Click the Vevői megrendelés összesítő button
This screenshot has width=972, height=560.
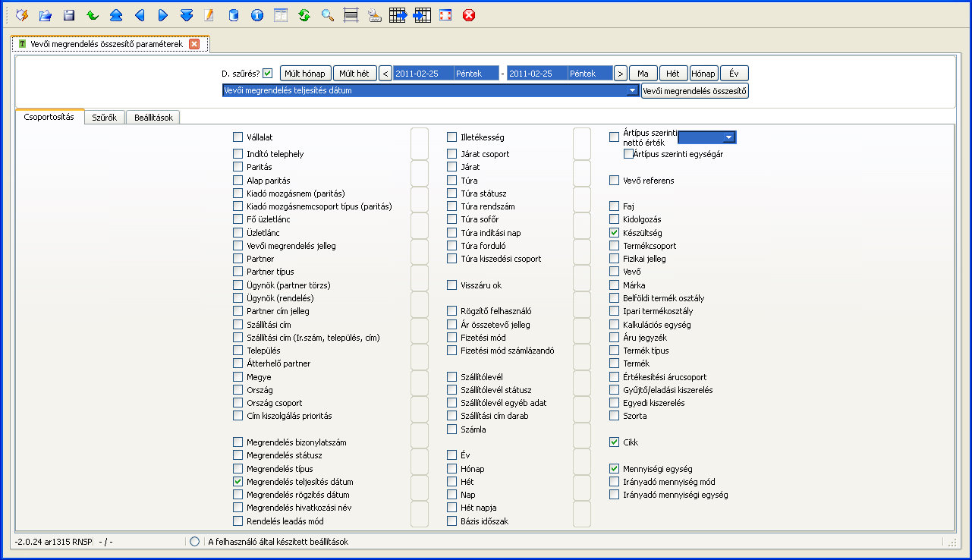tap(695, 91)
